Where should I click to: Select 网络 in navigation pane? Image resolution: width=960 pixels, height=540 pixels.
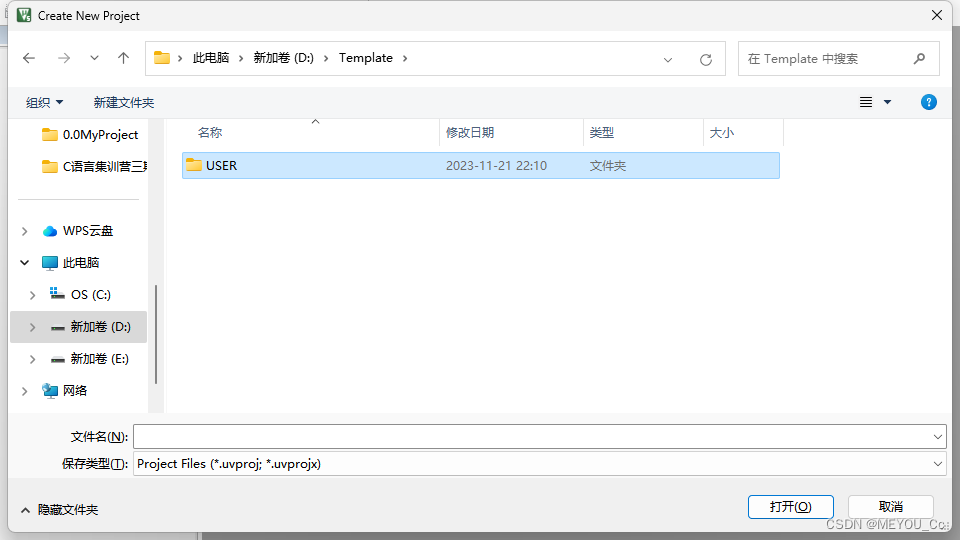(x=64, y=391)
